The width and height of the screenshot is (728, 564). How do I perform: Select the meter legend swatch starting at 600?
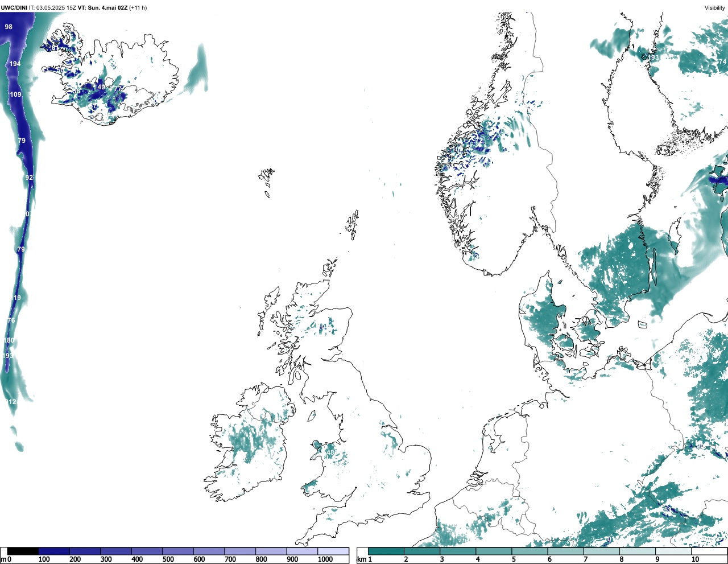coord(209,551)
